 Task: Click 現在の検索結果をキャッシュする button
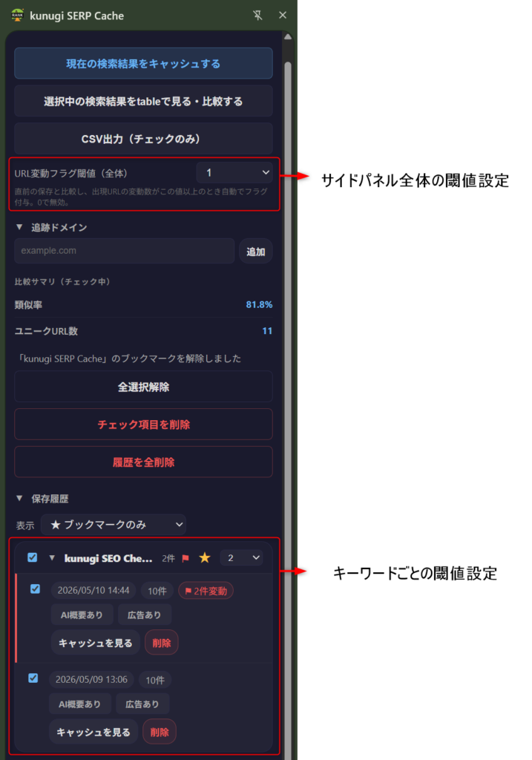(x=143, y=64)
